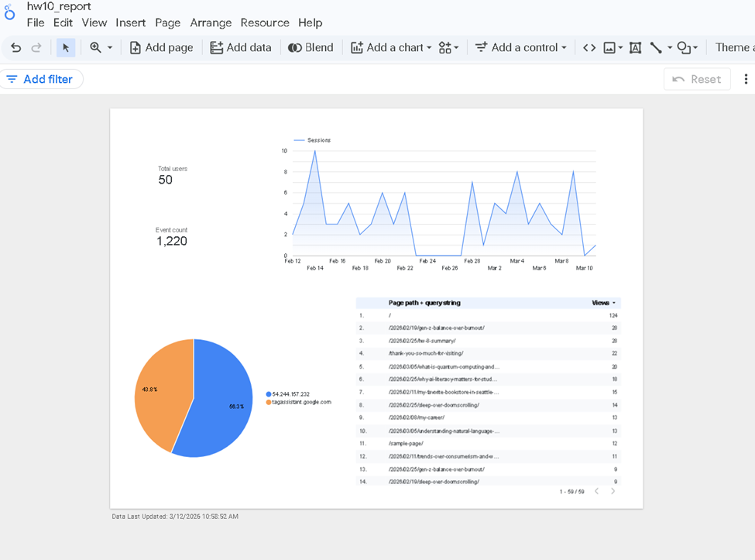Select the line drawing tool
This screenshot has width=755, height=560.
657,48
